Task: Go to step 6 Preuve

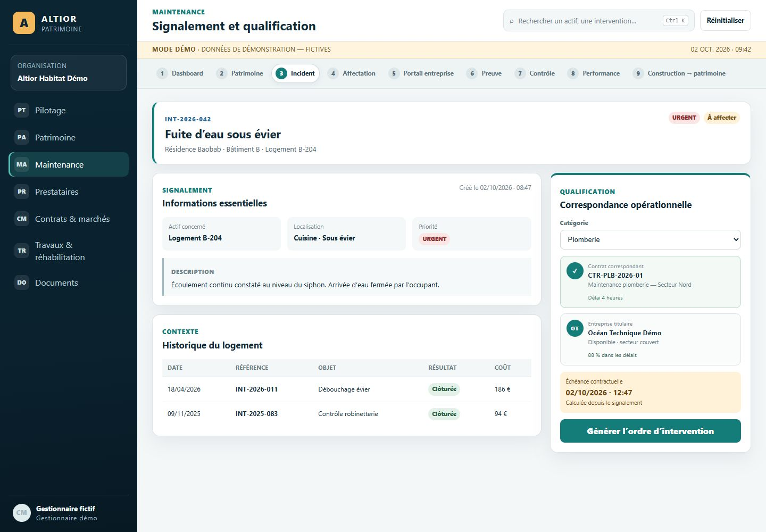Action: point(485,73)
